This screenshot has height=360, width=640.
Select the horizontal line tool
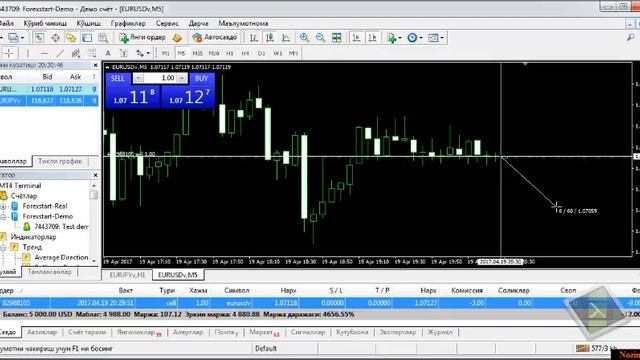coord(44,53)
